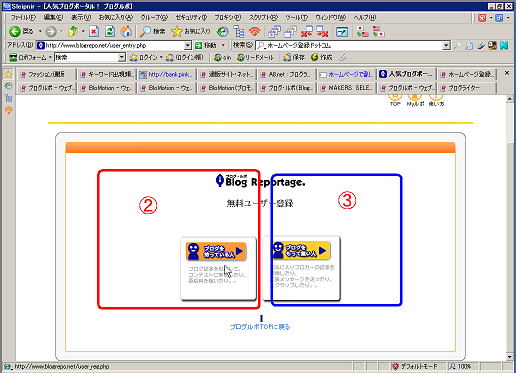The height and width of the screenshot is (373, 516).
Task: Click the star icon in left sidebar
Action: tap(8, 74)
